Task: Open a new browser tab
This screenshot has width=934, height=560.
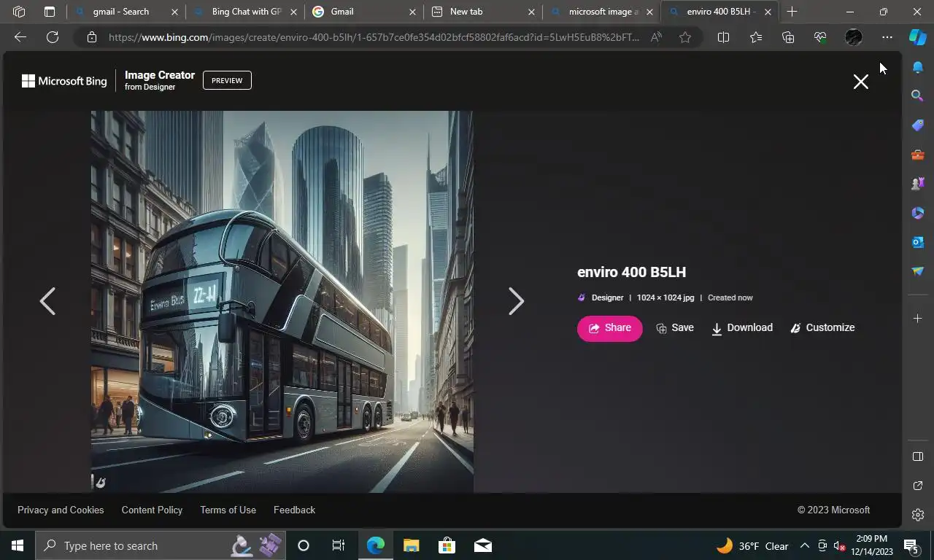Action: coord(792,12)
